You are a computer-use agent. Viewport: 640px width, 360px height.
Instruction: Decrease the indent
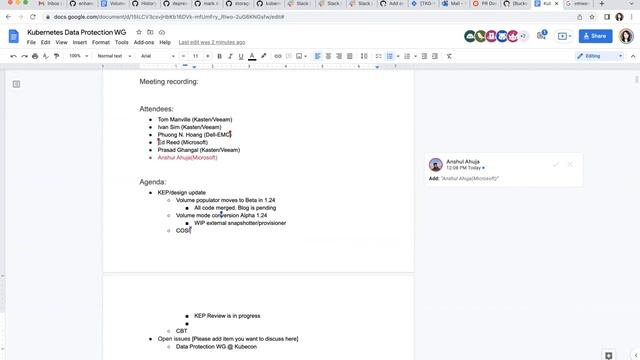click(x=424, y=56)
